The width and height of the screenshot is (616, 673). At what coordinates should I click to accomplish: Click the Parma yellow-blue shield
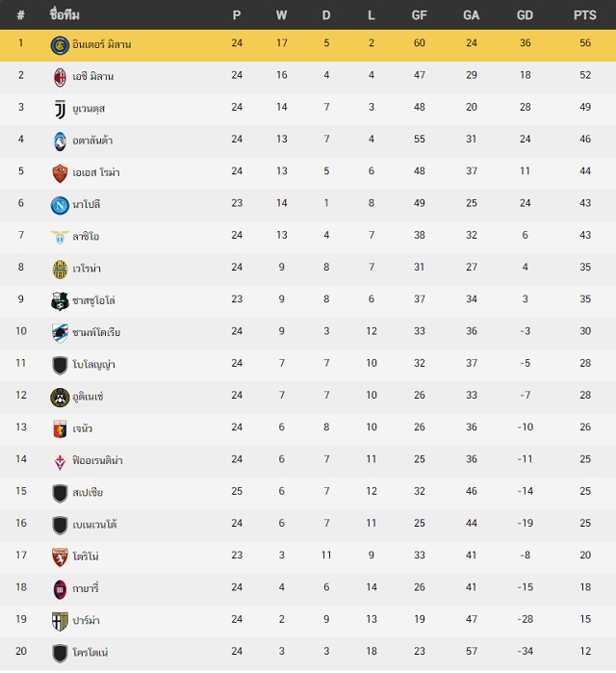click(x=60, y=621)
